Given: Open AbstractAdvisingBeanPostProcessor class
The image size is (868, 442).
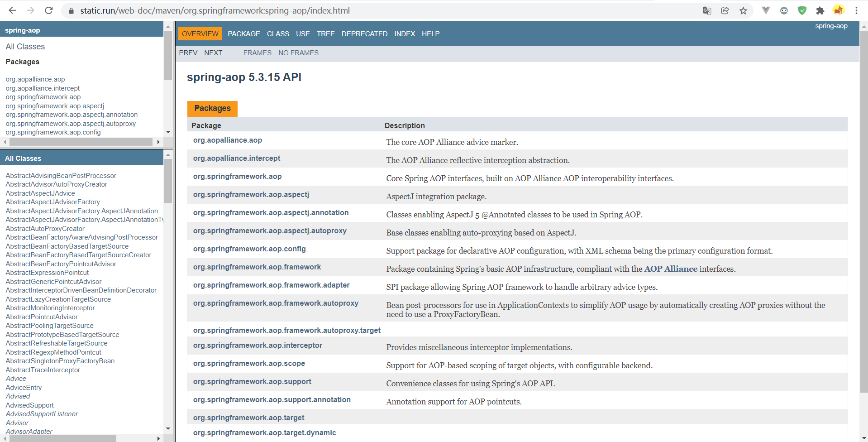Looking at the screenshot, I should 61,176.
